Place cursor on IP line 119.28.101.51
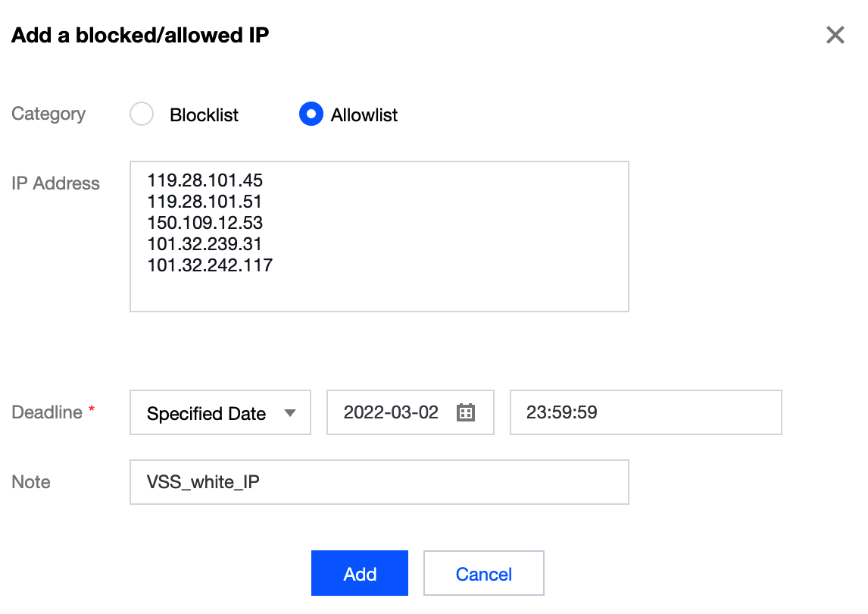The width and height of the screenshot is (868, 614). pos(205,202)
